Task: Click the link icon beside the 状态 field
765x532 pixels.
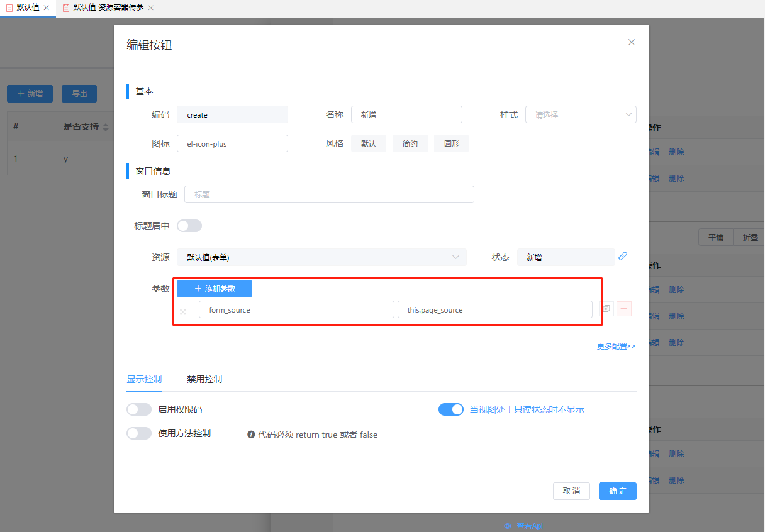Action: 623,256
